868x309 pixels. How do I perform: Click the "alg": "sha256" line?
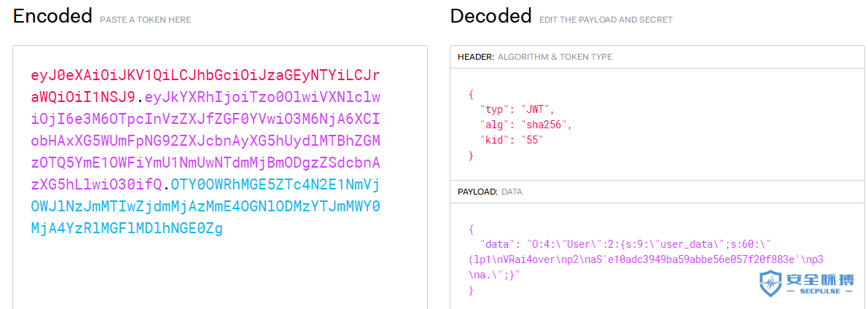[x=525, y=125]
